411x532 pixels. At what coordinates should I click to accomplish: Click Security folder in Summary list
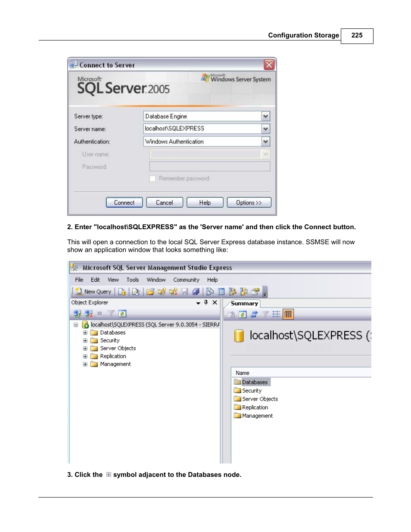tap(248, 391)
